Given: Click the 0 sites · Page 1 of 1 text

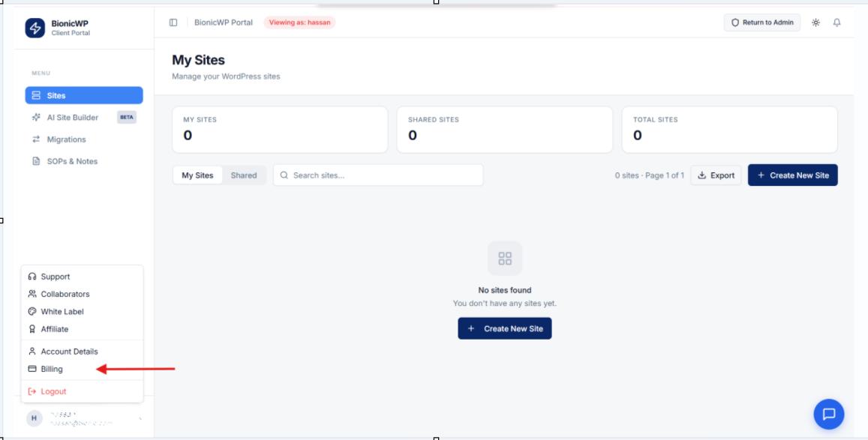Looking at the screenshot, I should click(650, 175).
